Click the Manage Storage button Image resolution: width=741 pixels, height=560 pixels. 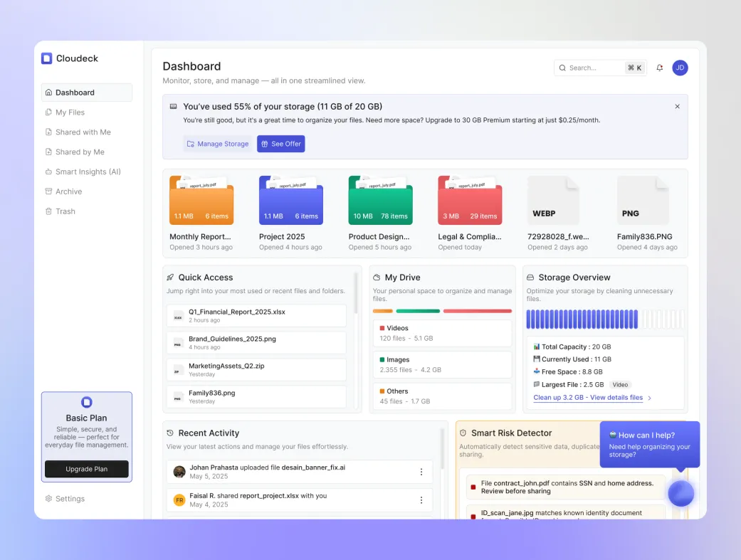[x=218, y=144]
